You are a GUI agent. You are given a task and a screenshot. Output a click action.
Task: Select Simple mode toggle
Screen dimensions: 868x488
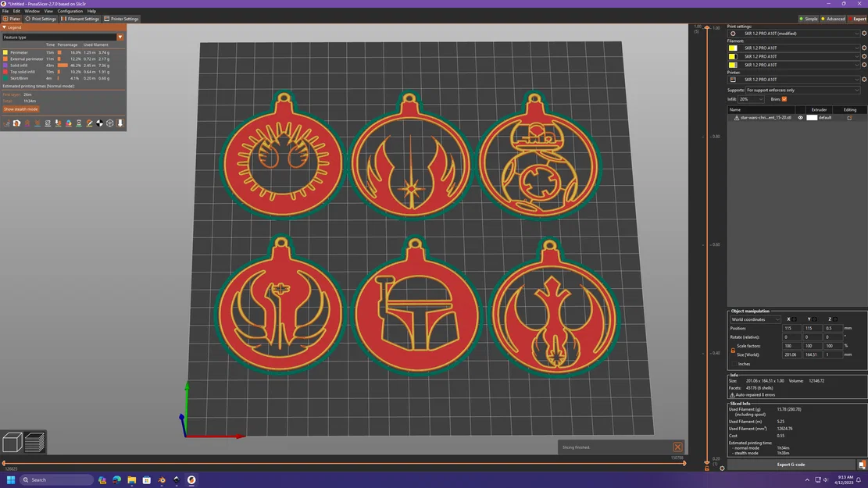808,19
